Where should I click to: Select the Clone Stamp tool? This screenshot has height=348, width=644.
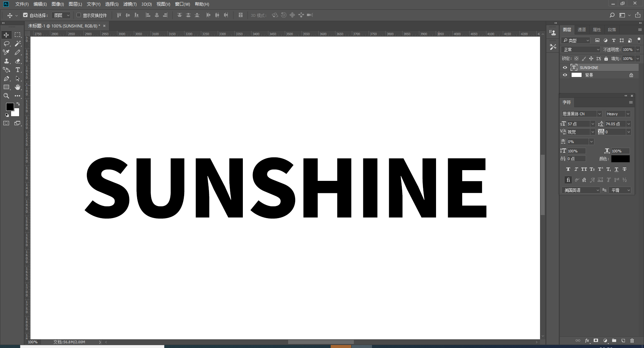point(6,61)
